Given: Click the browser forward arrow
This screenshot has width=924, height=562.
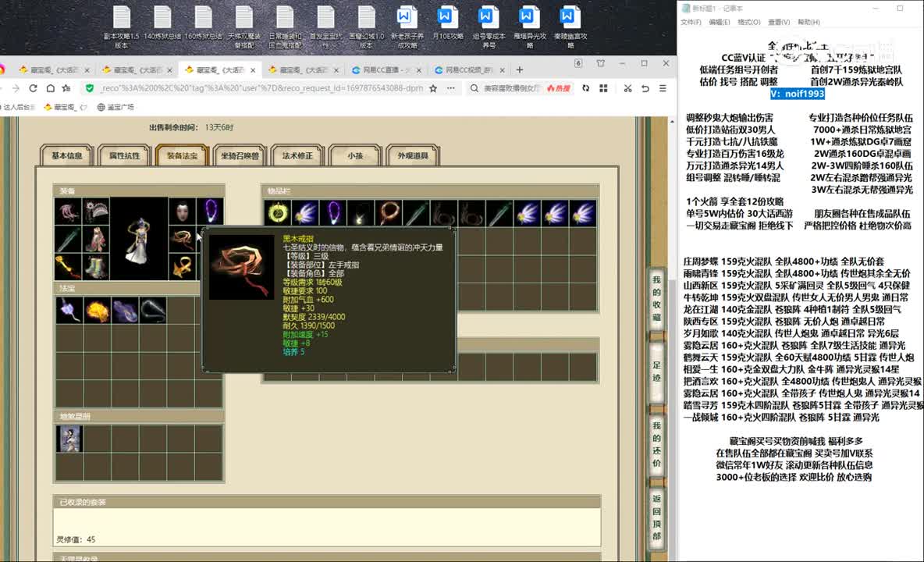Looking at the screenshot, I should click(16, 88).
